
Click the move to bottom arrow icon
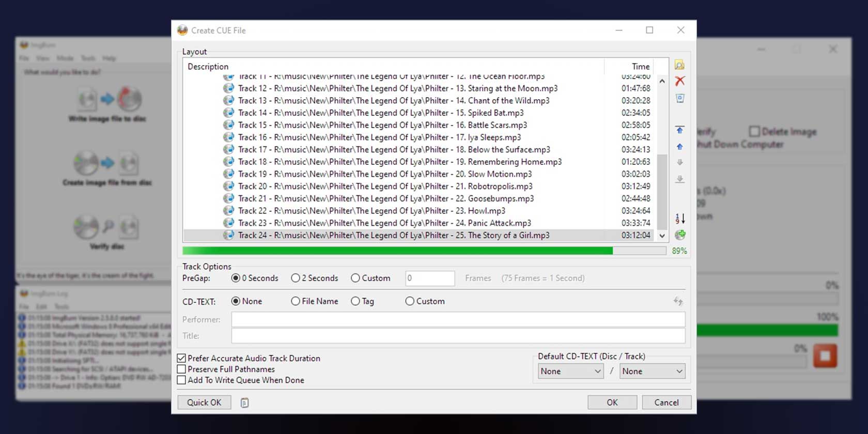[680, 179]
